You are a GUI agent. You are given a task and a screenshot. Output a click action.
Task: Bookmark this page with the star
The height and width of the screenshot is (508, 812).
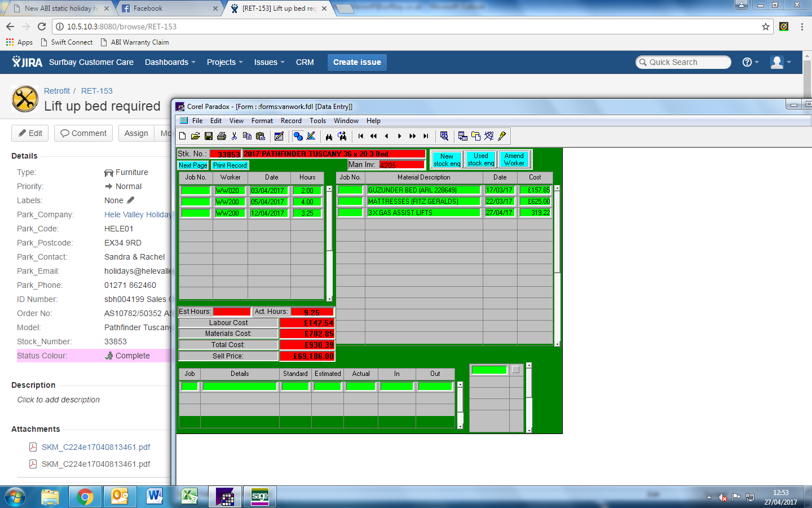[x=765, y=27]
